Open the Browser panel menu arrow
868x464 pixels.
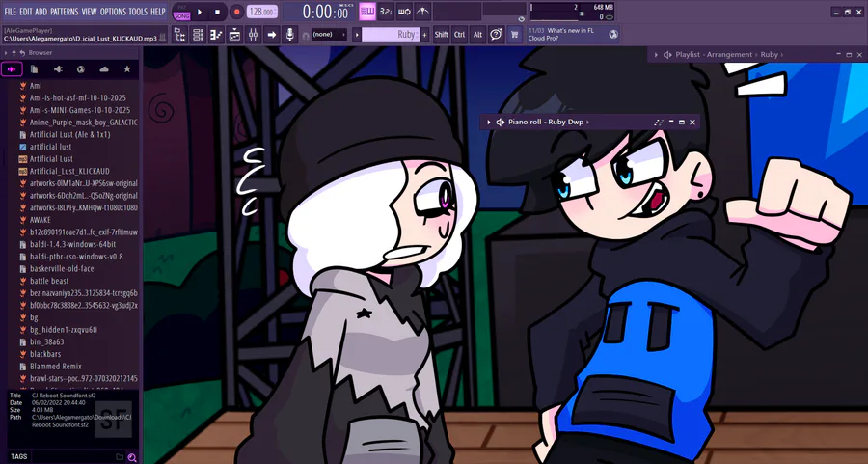pyautogui.click(x=6, y=53)
